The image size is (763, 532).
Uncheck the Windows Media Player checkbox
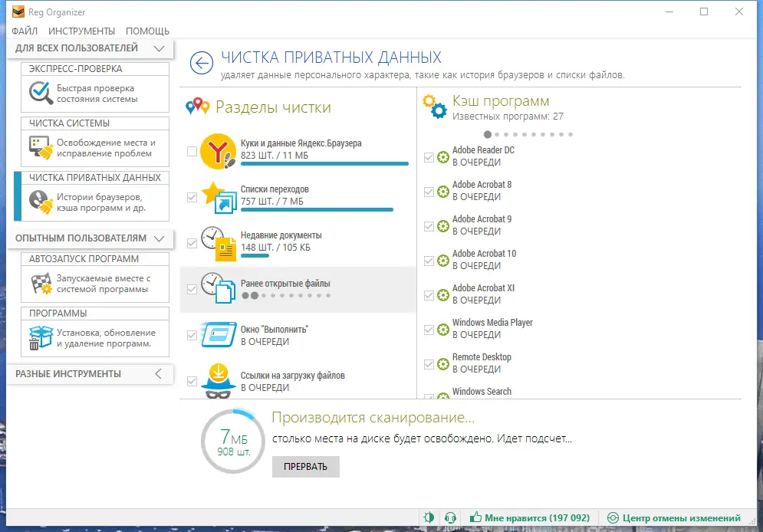(429, 330)
